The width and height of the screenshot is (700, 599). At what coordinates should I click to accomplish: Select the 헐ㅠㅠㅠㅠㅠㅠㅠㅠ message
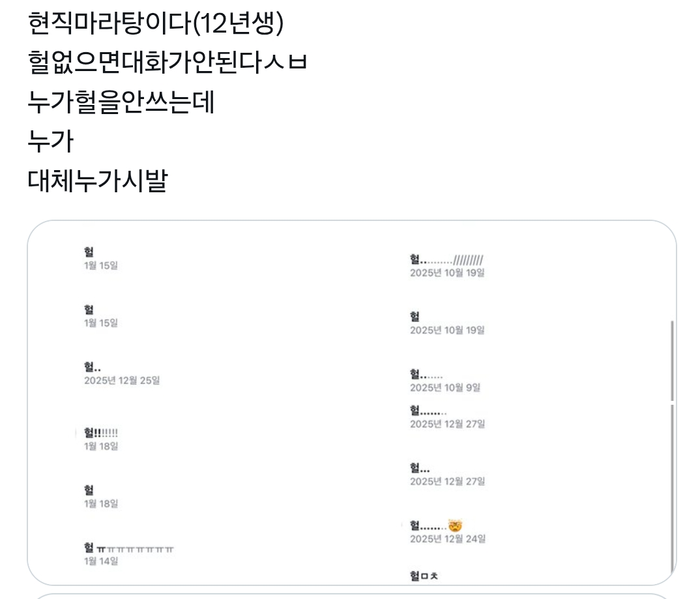(117, 546)
